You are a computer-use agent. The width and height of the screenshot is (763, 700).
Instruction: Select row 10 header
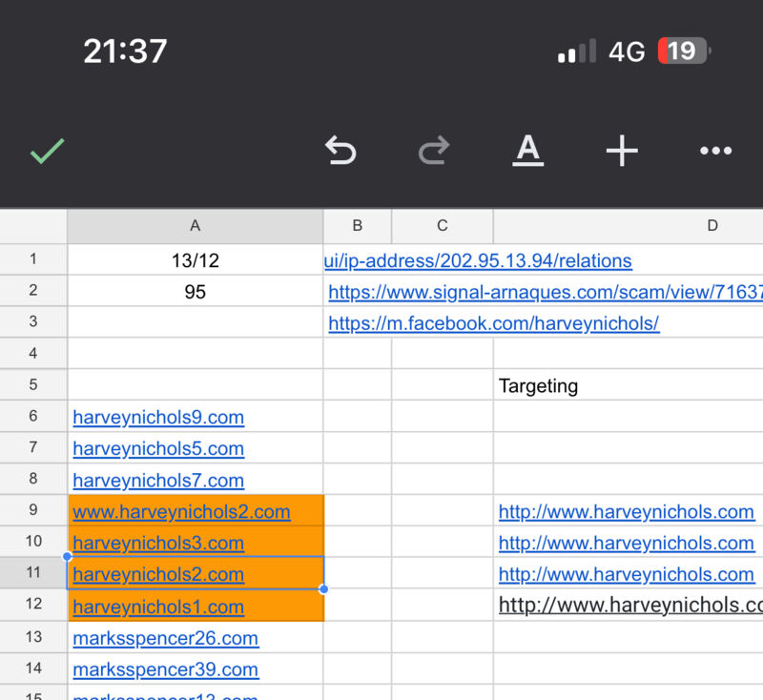33,541
